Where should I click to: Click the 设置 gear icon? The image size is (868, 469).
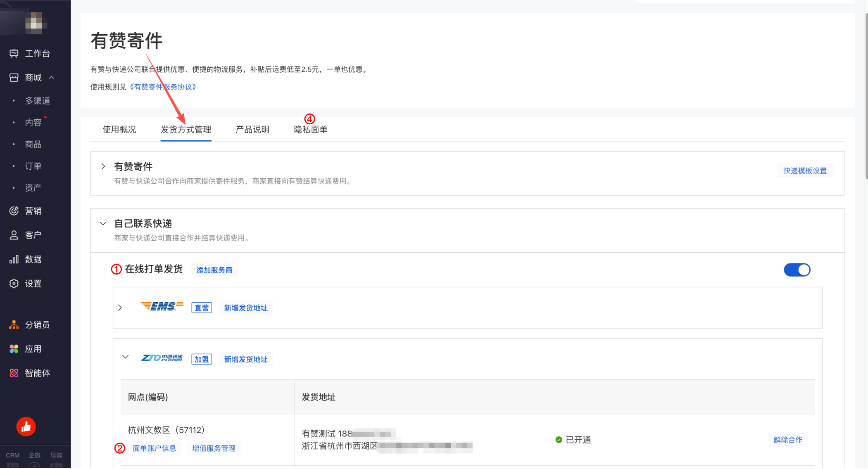point(14,284)
